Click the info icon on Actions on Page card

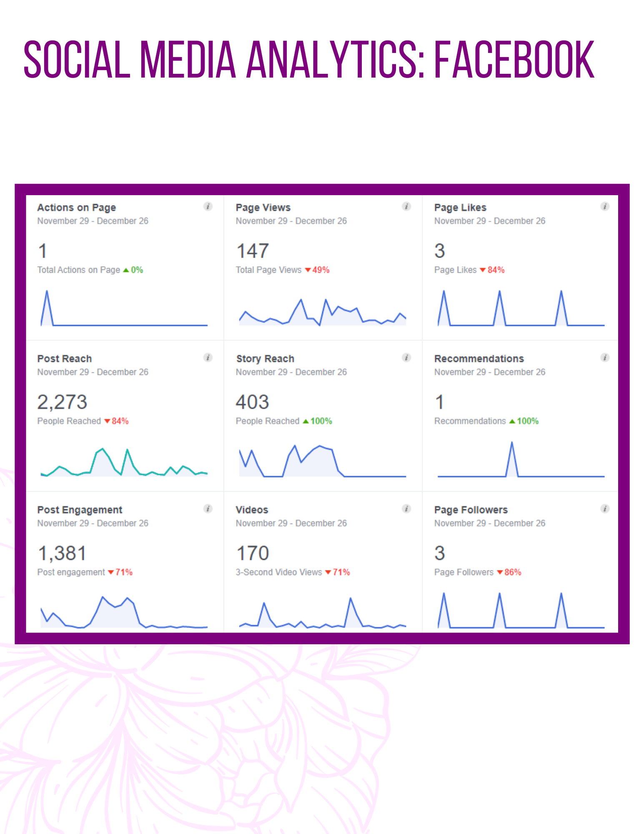click(208, 206)
